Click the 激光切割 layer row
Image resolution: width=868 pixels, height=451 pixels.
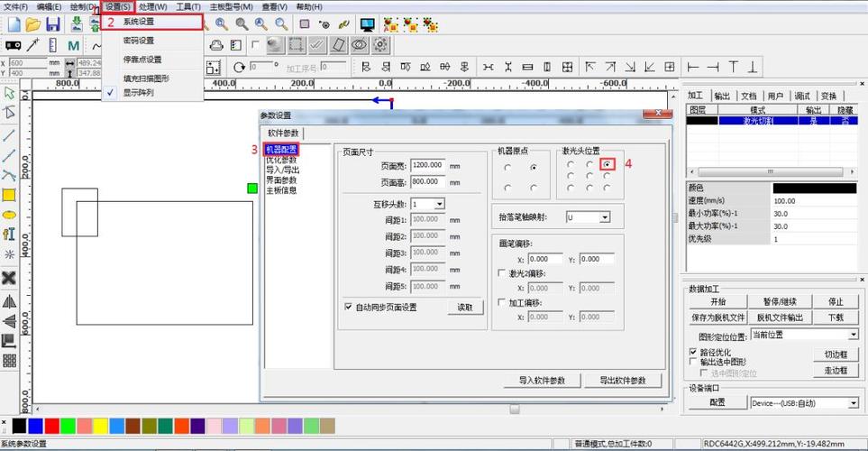click(x=772, y=120)
